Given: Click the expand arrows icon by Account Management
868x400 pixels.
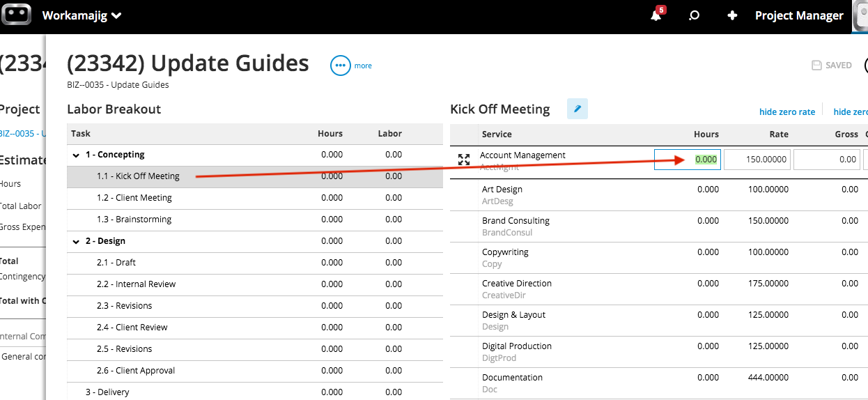Looking at the screenshot, I should point(464,159).
